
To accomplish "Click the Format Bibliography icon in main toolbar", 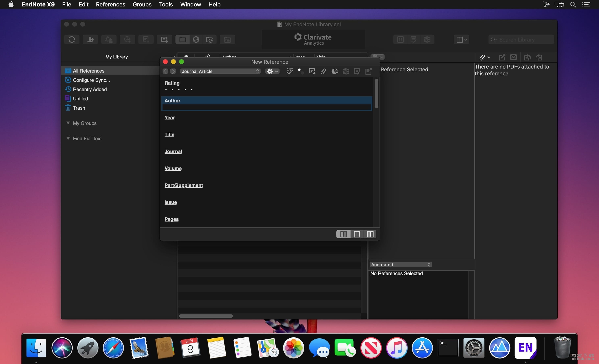I will (x=413, y=39).
